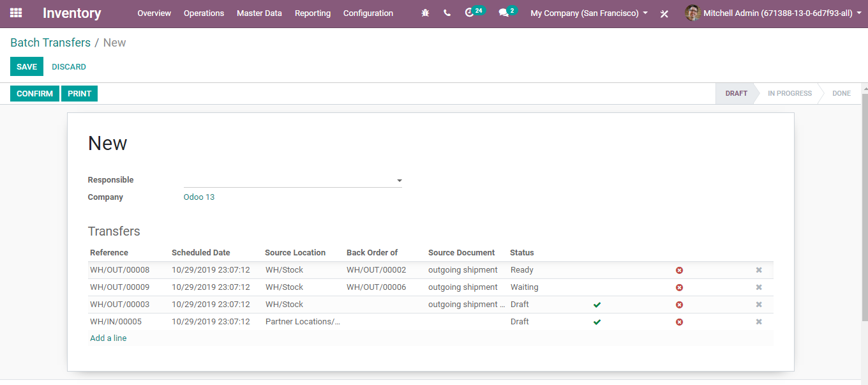Click the bug debug icon
The height and width of the screenshot is (385, 868).
pos(426,13)
